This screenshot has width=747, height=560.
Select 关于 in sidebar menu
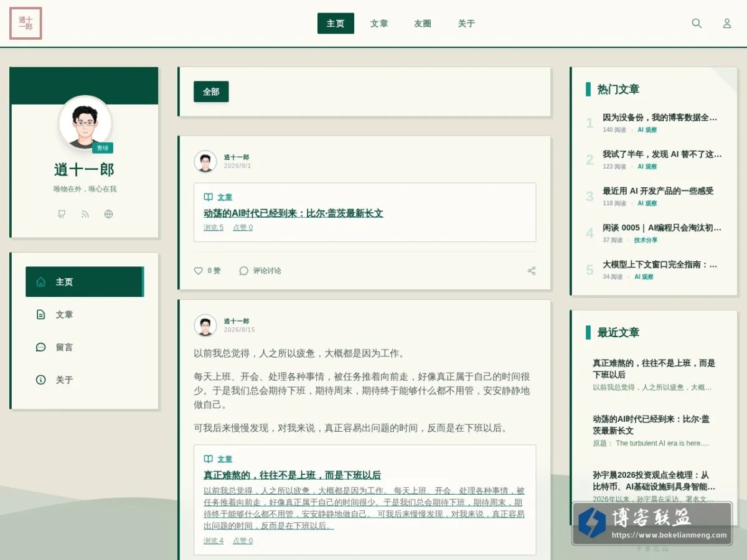(x=85, y=380)
